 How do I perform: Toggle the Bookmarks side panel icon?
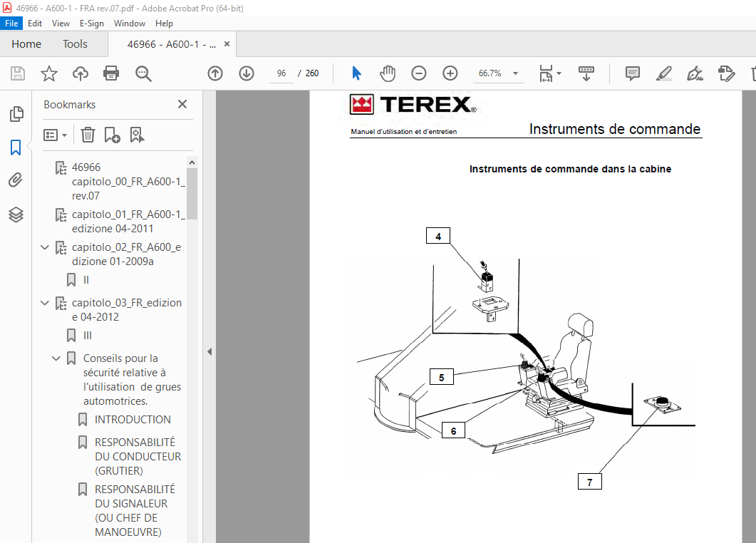click(16, 148)
